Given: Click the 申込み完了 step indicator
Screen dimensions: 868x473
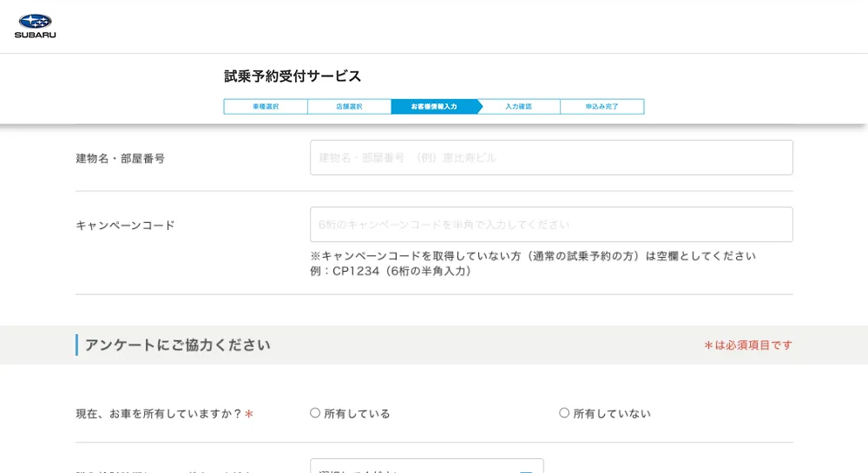Looking at the screenshot, I should [x=602, y=107].
